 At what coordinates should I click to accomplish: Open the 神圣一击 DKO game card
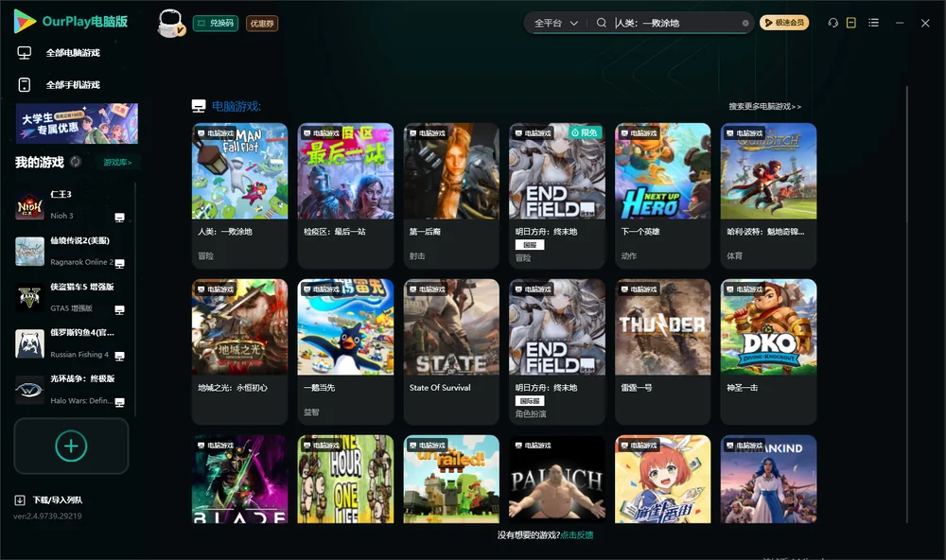click(x=768, y=352)
